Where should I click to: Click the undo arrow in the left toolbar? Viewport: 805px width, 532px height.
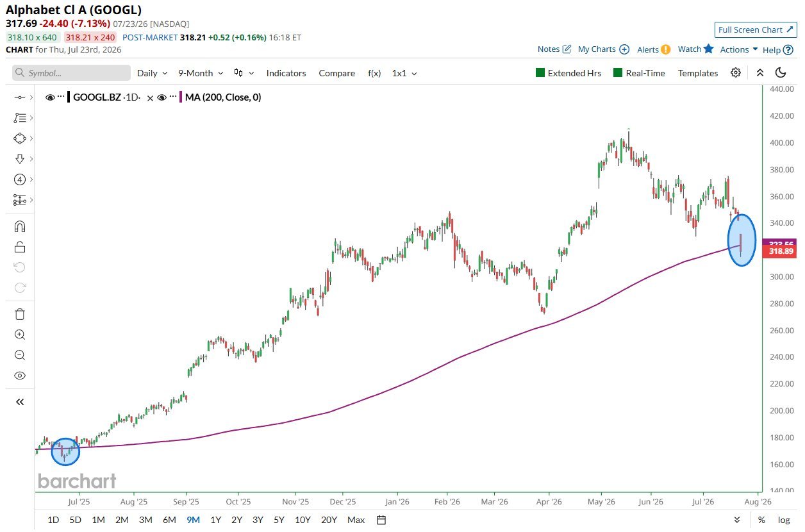tap(20, 267)
